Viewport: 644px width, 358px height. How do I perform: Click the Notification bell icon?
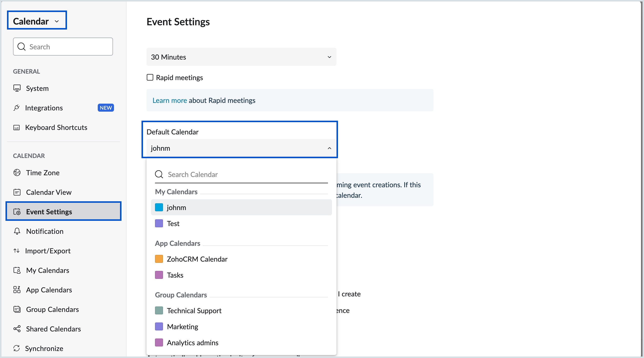pos(16,231)
